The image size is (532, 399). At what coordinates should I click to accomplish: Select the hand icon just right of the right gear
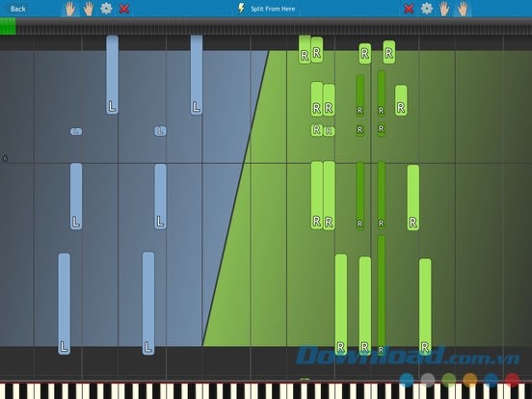(443, 9)
